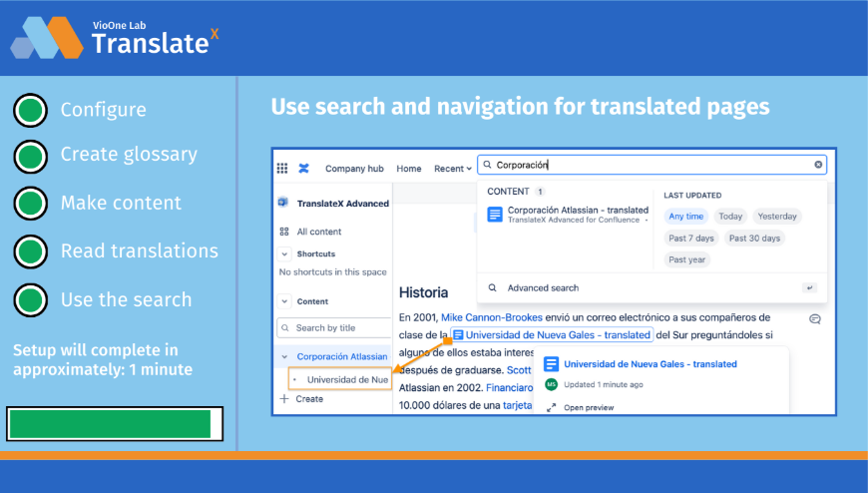Toggle the Yesterday filter chip
Screen dimensions: 868x493
776,216
